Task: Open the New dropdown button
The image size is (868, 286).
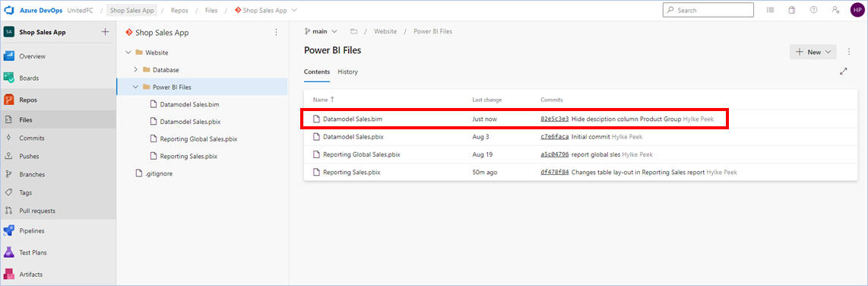Action: pos(813,52)
